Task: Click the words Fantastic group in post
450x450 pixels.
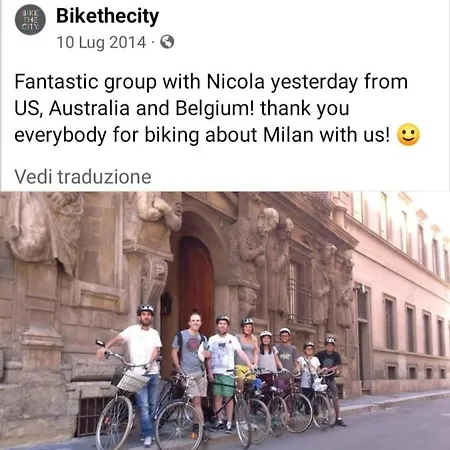Action: pyautogui.click(x=85, y=82)
